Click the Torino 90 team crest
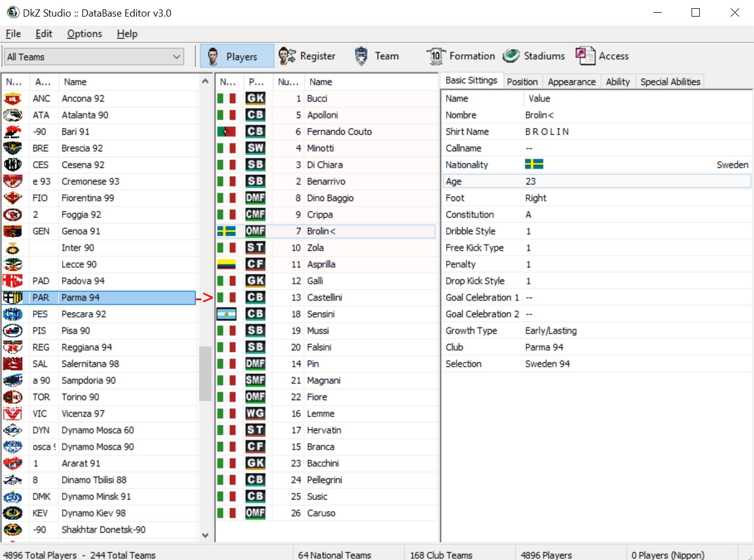 pyautogui.click(x=13, y=397)
